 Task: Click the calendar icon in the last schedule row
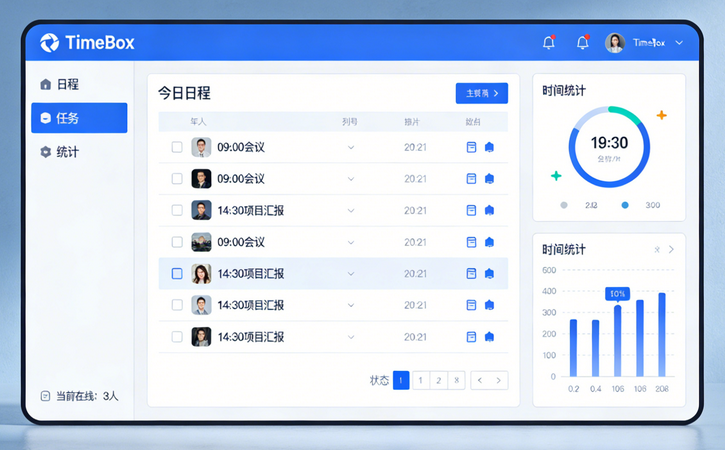pos(472,337)
